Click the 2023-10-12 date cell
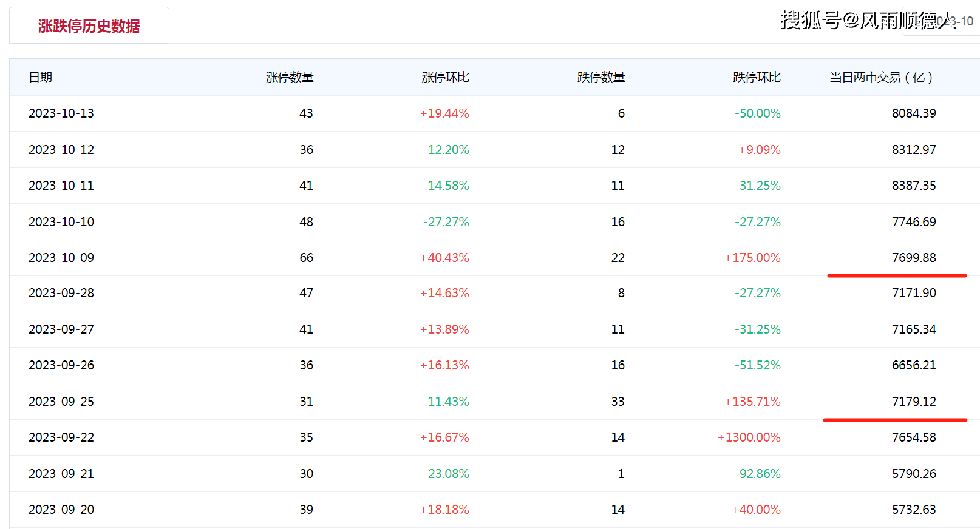The height and width of the screenshot is (529, 980). 61,150
